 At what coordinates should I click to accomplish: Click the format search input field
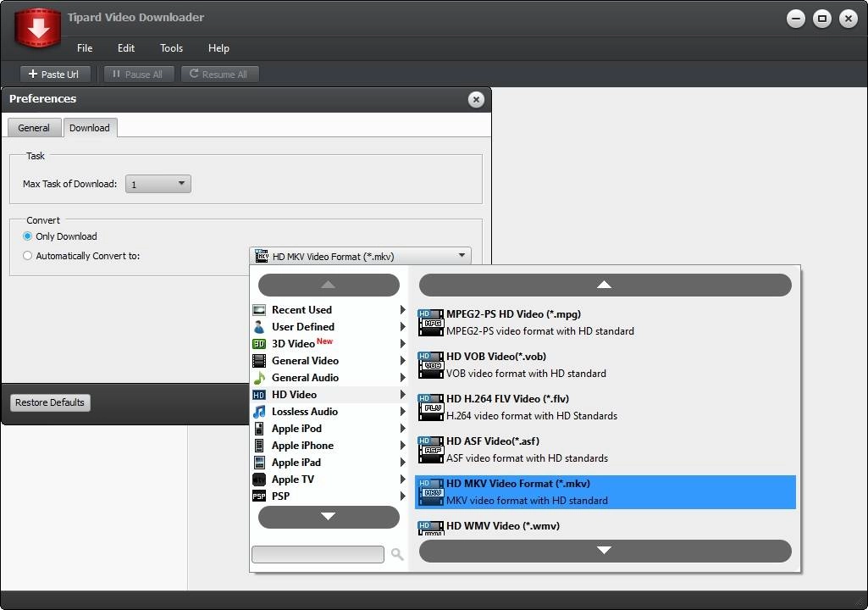click(x=318, y=554)
